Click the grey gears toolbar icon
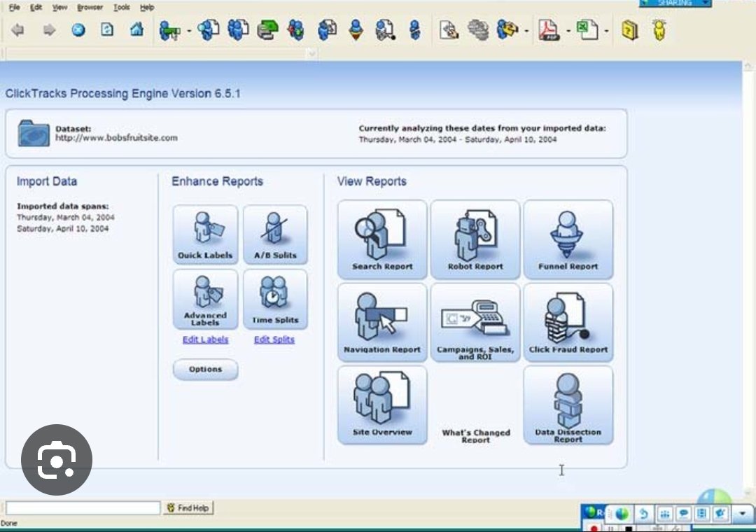Screen dimensions: 756x532 click(478, 30)
